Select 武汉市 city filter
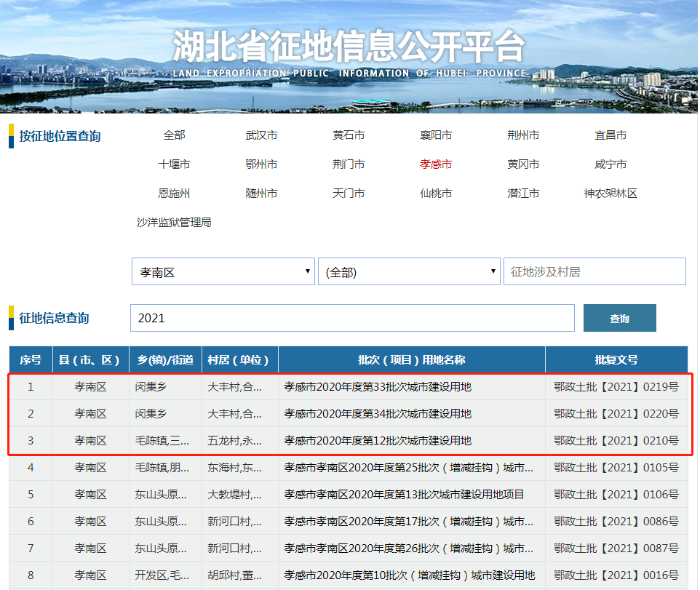 point(261,135)
